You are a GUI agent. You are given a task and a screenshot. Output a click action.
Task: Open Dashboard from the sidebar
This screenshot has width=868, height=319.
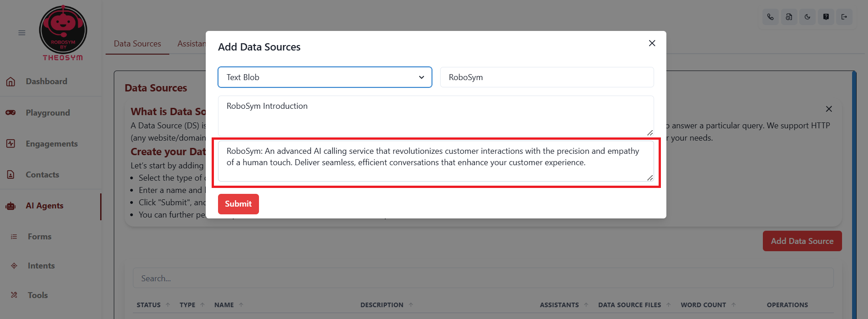click(46, 81)
